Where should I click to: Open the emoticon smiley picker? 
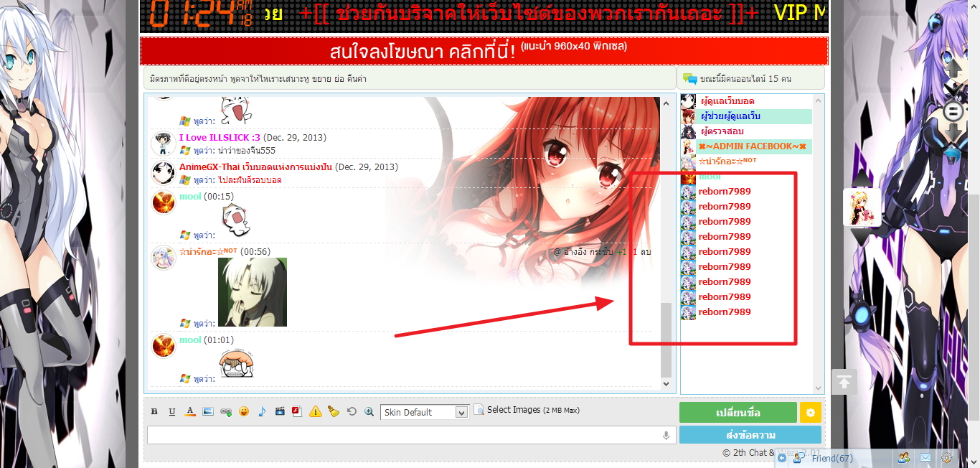tap(244, 412)
